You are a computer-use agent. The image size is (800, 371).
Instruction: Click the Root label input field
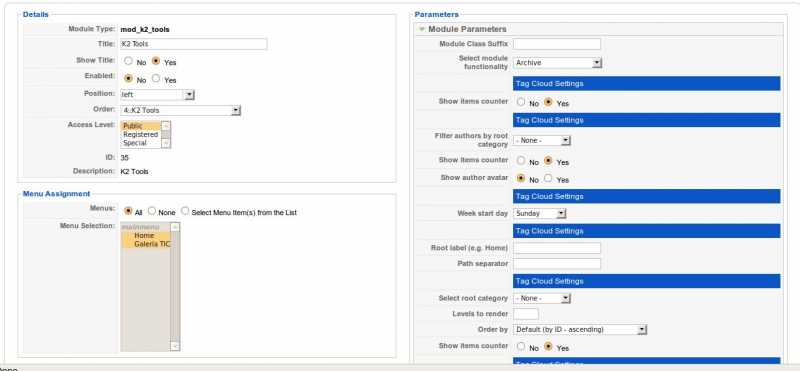point(557,248)
